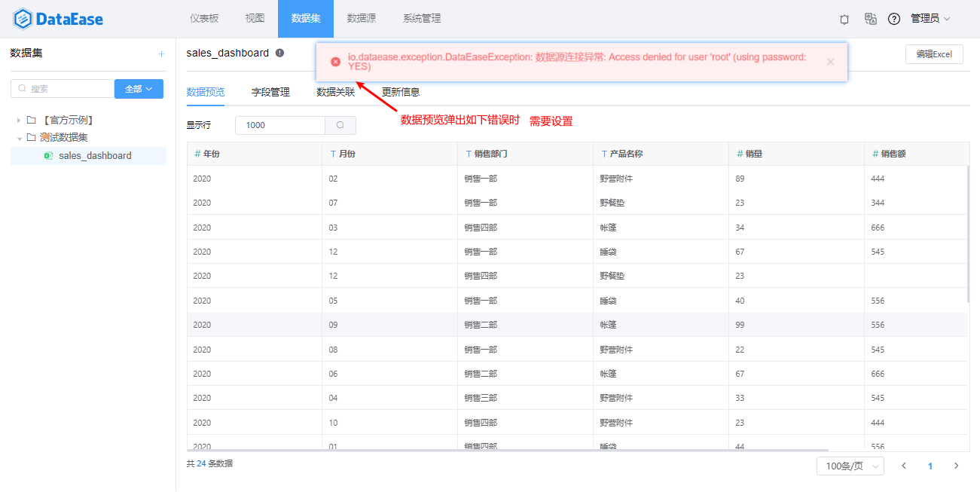Close the red error notification
Viewport: 980px width, 492px height.
[x=830, y=62]
